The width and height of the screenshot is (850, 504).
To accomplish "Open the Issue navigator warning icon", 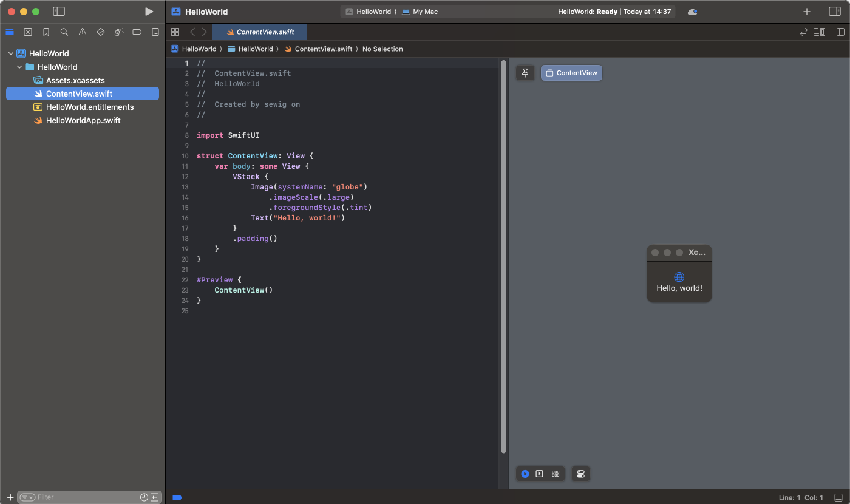I will pos(83,32).
